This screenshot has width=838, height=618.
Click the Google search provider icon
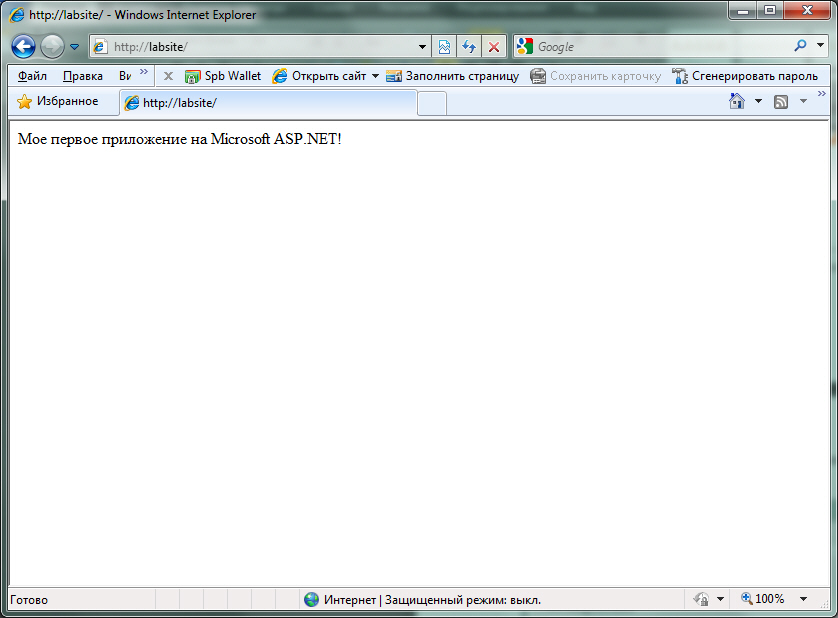tap(525, 47)
